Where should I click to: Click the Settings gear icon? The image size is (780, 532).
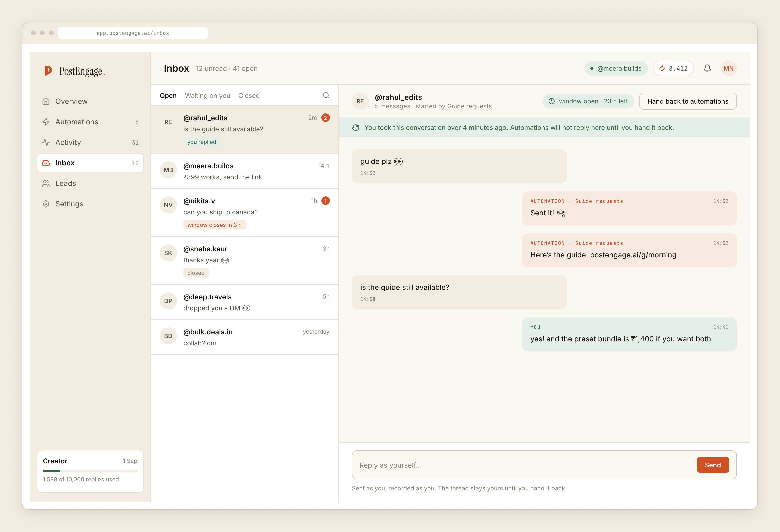(x=46, y=204)
